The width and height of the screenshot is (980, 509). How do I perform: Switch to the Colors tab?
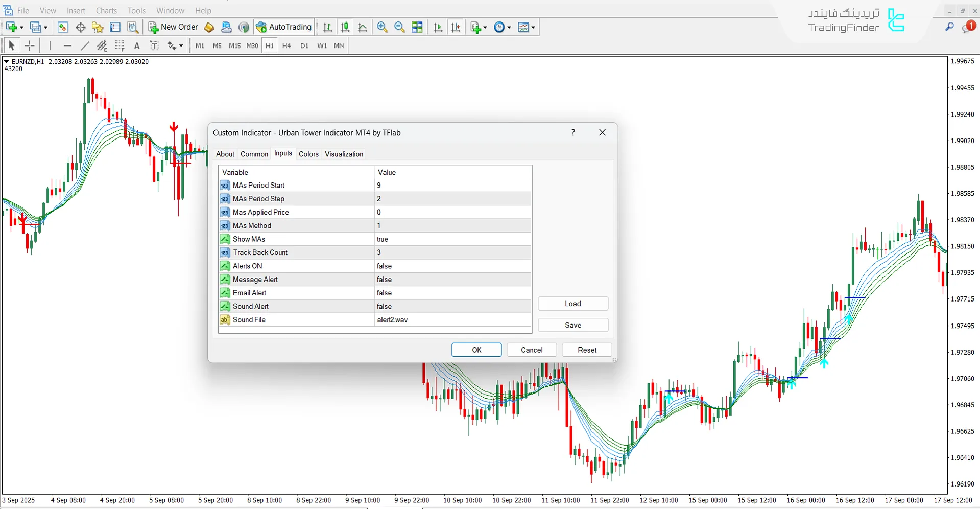coord(308,154)
